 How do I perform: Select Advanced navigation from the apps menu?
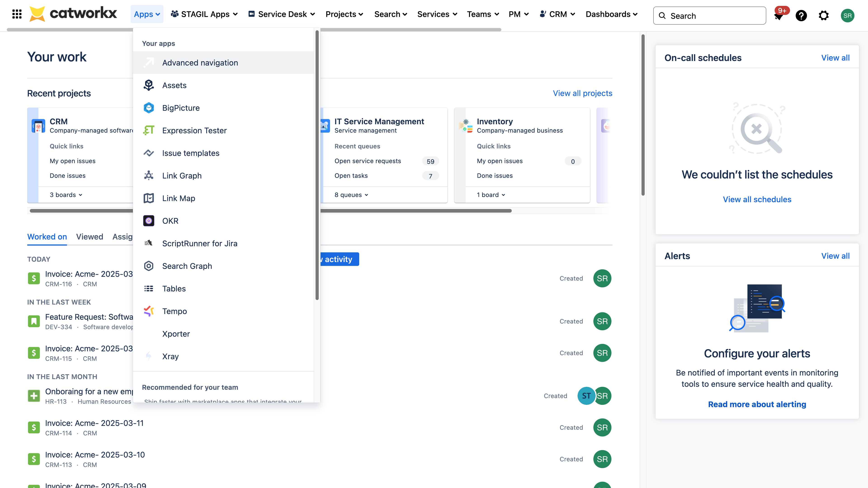coord(223,63)
